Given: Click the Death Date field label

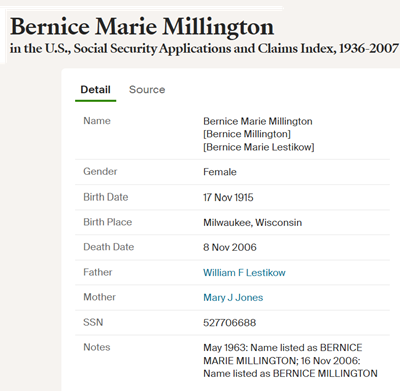Looking at the screenshot, I should coord(109,247).
